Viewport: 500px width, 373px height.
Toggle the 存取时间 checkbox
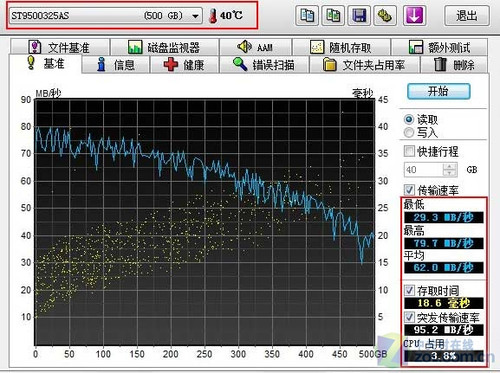(409, 290)
